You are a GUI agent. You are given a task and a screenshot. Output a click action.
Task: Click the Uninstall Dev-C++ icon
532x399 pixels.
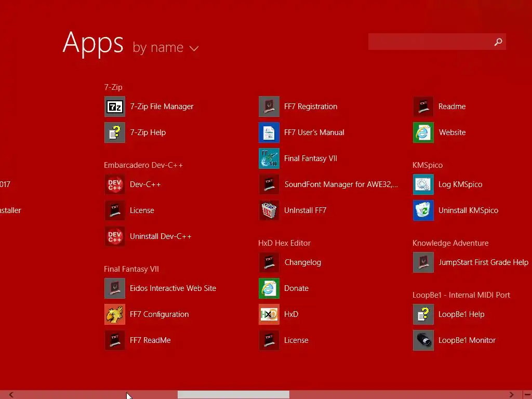pos(115,236)
